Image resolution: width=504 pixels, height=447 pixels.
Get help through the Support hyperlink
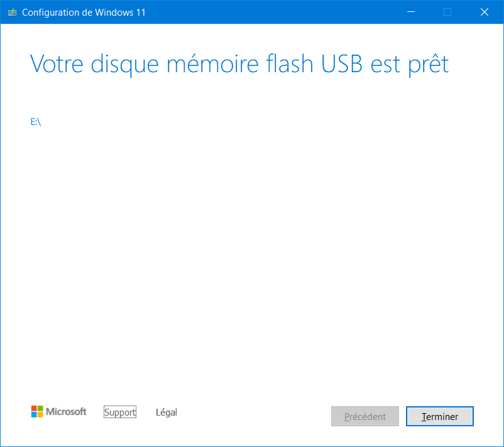click(x=120, y=412)
